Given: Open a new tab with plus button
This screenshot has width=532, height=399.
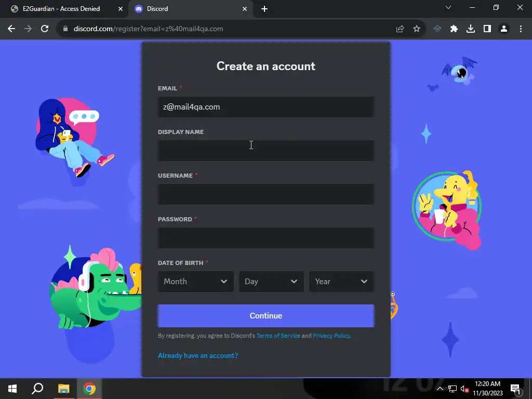Looking at the screenshot, I should [x=264, y=9].
